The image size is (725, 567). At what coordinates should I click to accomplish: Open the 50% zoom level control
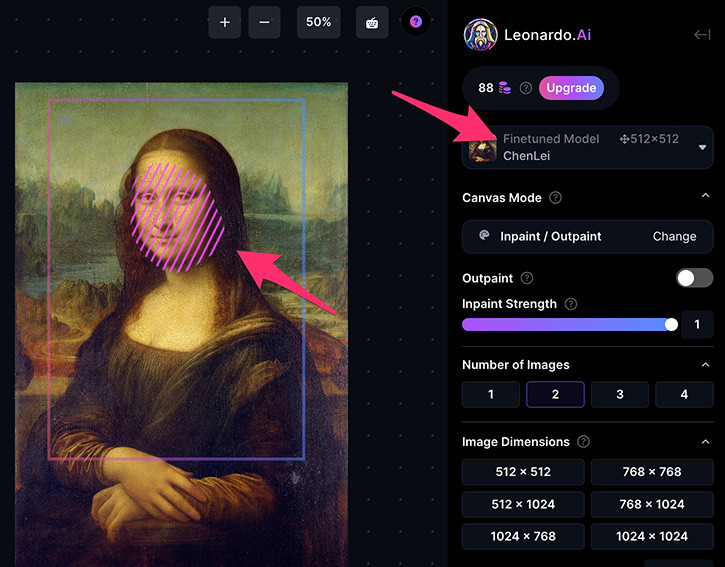pyautogui.click(x=319, y=22)
